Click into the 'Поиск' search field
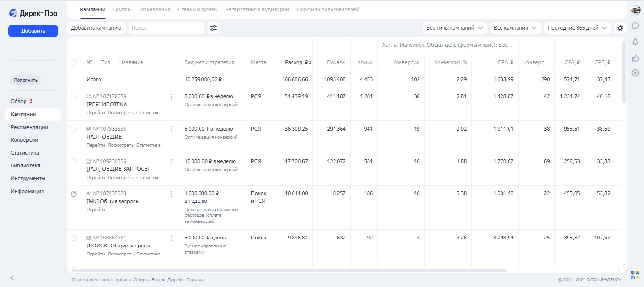Screen dimensions: 644x287 tap(166, 28)
